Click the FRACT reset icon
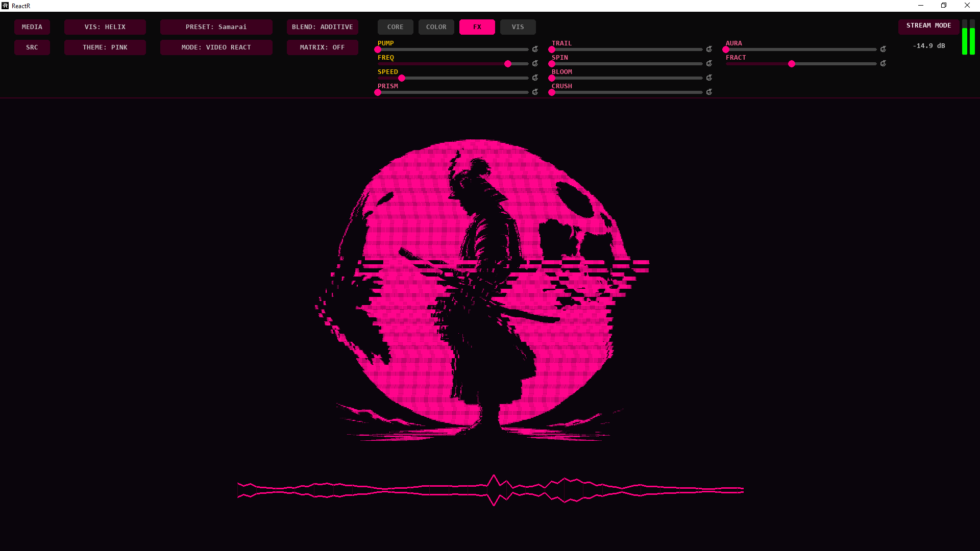 883,64
